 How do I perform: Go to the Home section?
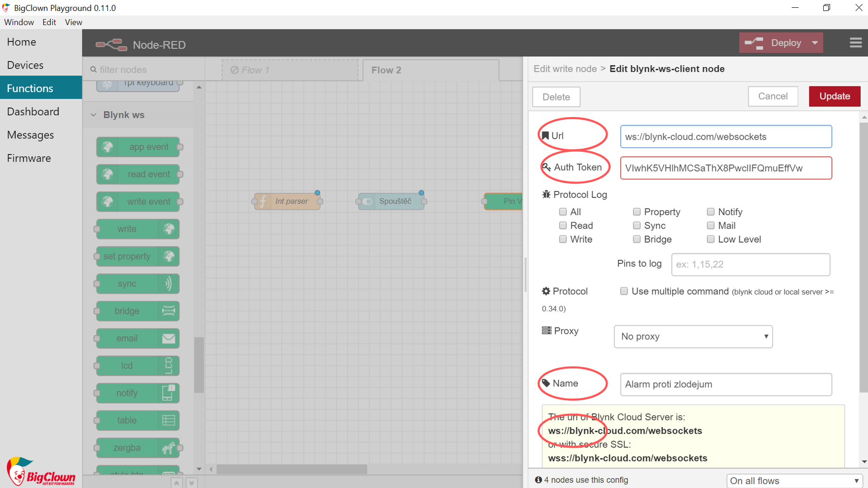point(41,42)
